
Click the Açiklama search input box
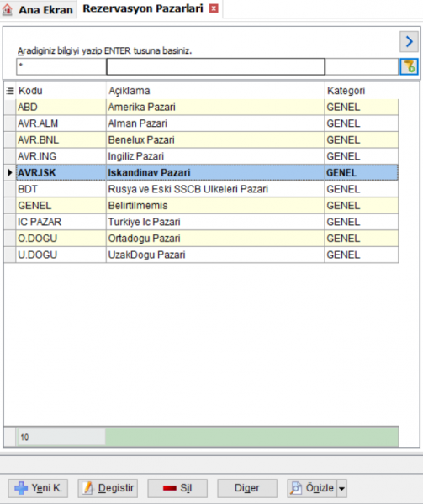(215, 66)
